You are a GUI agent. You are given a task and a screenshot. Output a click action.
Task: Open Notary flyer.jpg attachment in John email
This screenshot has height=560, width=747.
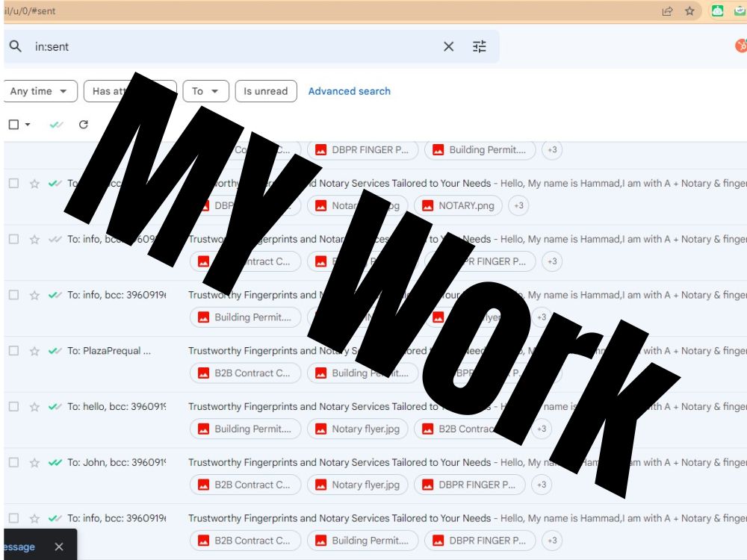[x=358, y=485]
